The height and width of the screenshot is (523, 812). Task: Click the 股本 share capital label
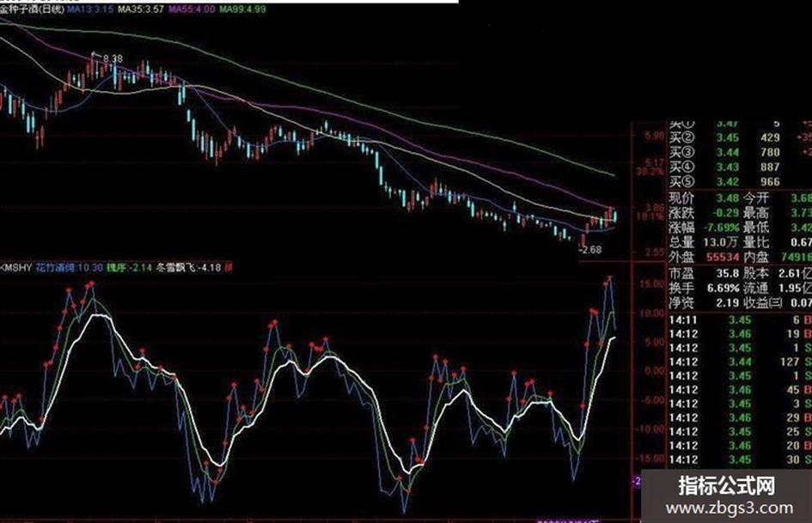point(756,273)
